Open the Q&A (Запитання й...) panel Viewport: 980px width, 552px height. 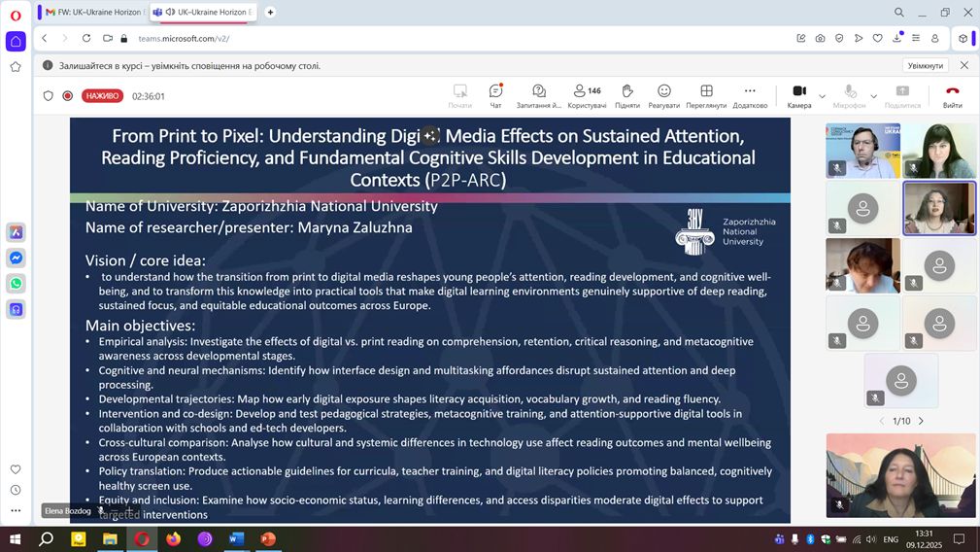pyautogui.click(x=539, y=95)
